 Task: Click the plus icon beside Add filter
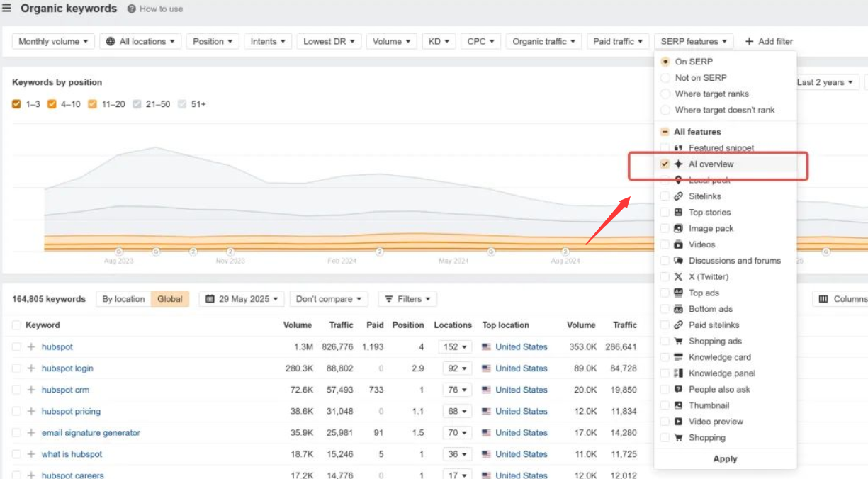[750, 41]
